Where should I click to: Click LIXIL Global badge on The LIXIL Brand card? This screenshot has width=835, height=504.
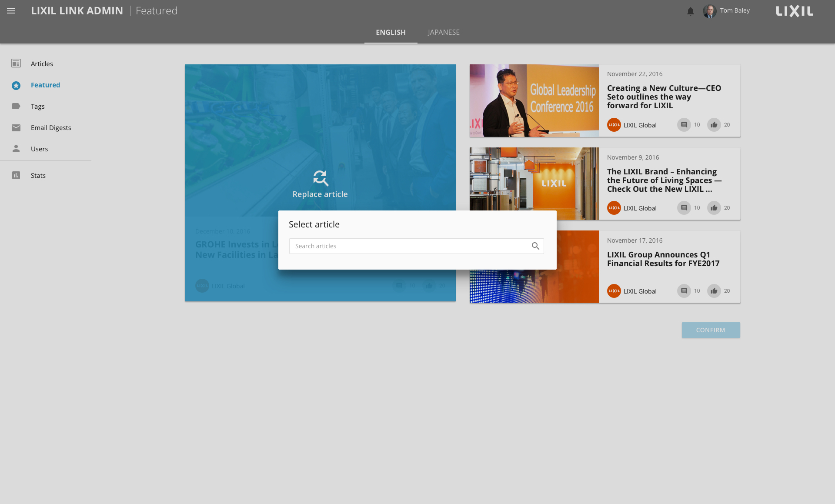(x=614, y=208)
